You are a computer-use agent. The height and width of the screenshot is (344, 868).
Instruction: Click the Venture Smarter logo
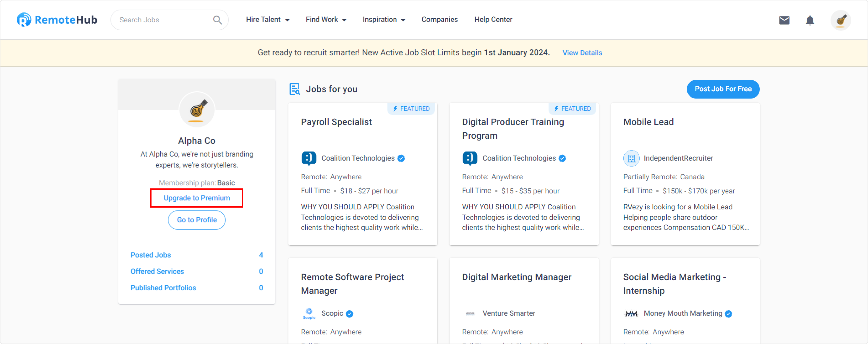470,313
